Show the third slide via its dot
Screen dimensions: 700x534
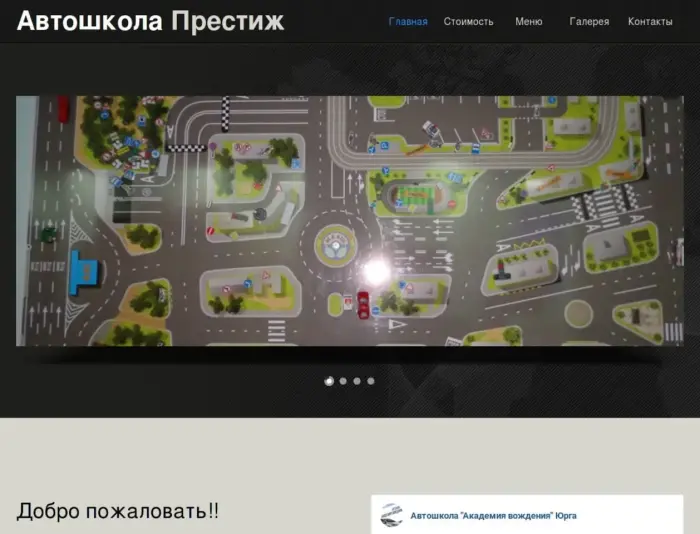coord(357,381)
